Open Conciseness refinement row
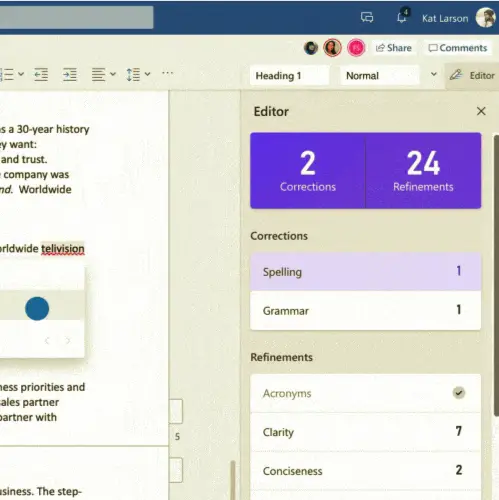Image resolution: width=499 pixels, height=500 pixels. coord(366,471)
